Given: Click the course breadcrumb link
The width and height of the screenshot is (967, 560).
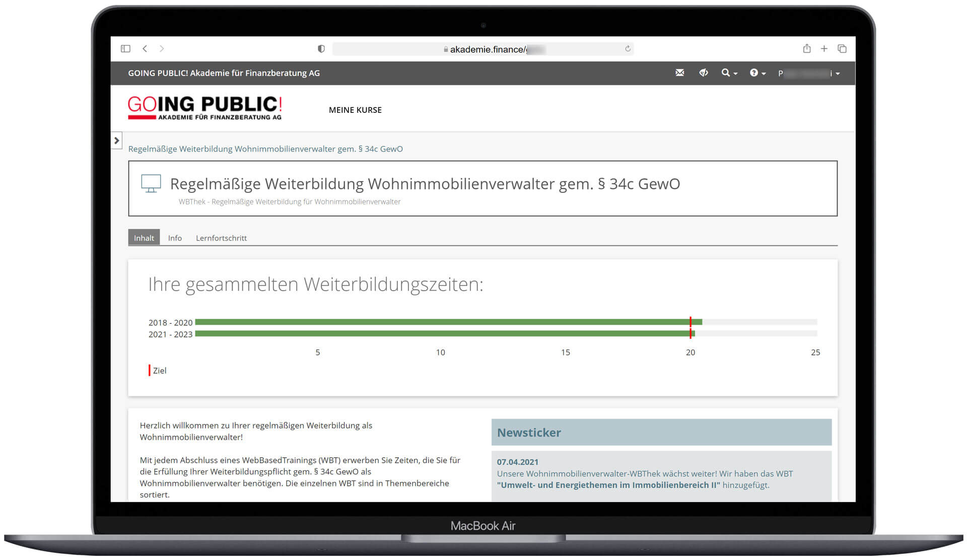Looking at the screenshot, I should [x=265, y=149].
